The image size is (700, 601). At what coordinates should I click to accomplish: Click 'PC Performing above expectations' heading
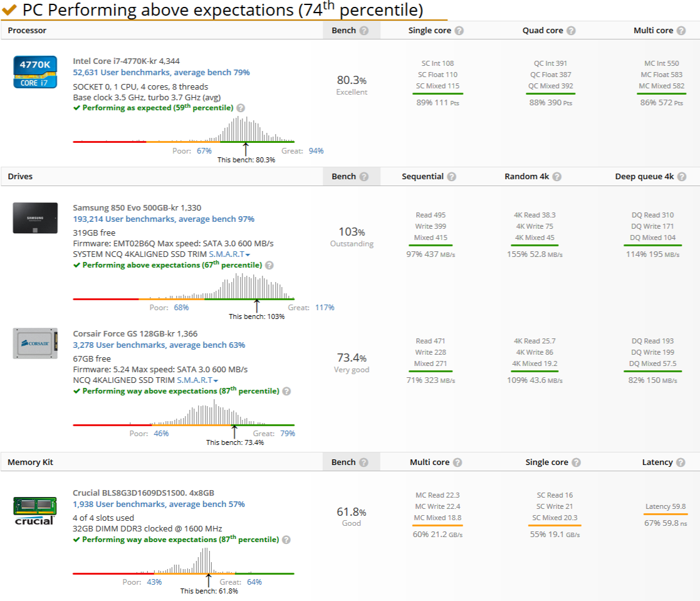222,10
